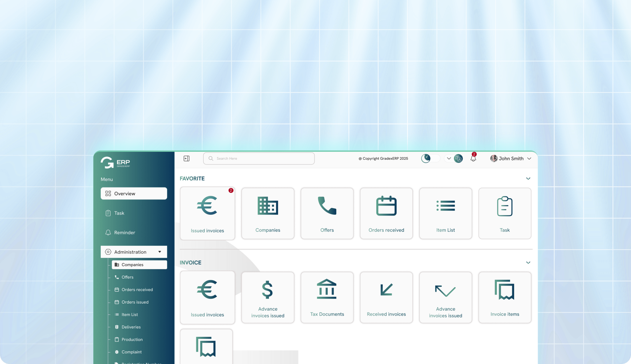Image resolution: width=631 pixels, height=364 pixels.
Task: Collapse the INVOICE section chevron
Action: pos(528,262)
